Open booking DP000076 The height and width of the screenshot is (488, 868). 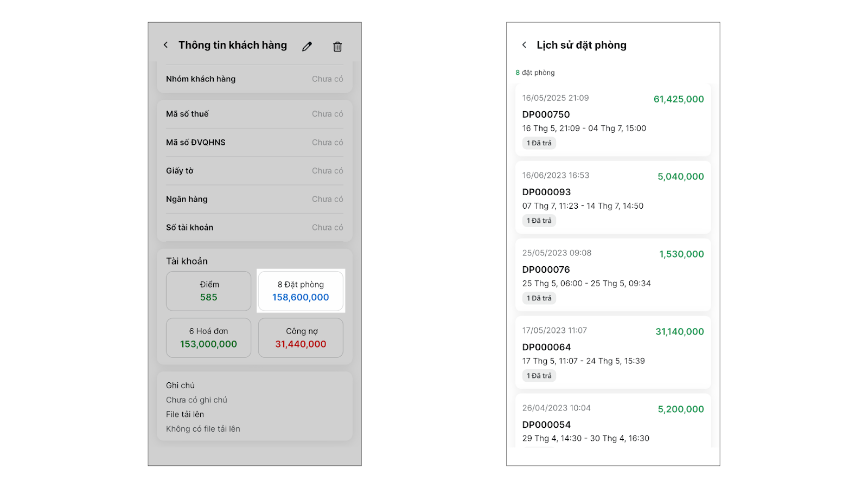[x=613, y=275]
